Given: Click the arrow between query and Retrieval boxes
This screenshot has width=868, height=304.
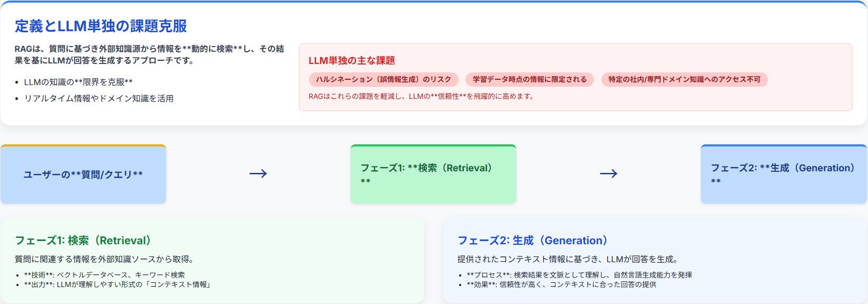Looking at the screenshot, I should [x=258, y=173].
